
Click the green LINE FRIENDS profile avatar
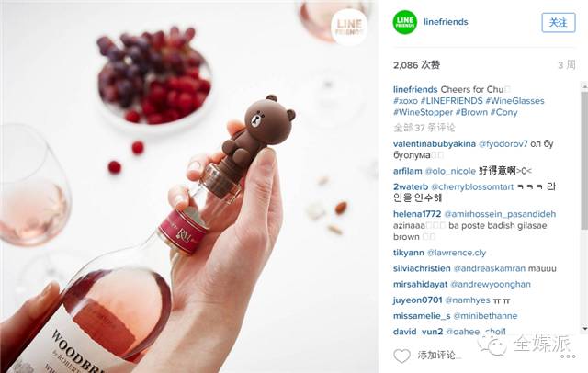click(404, 22)
